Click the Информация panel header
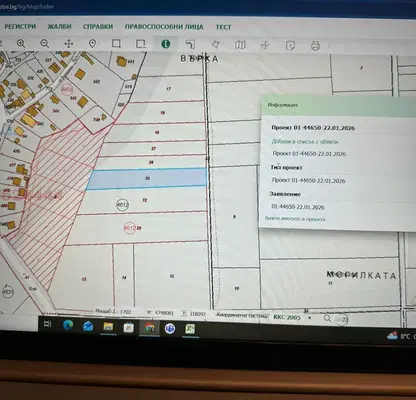 tap(338, 105)
